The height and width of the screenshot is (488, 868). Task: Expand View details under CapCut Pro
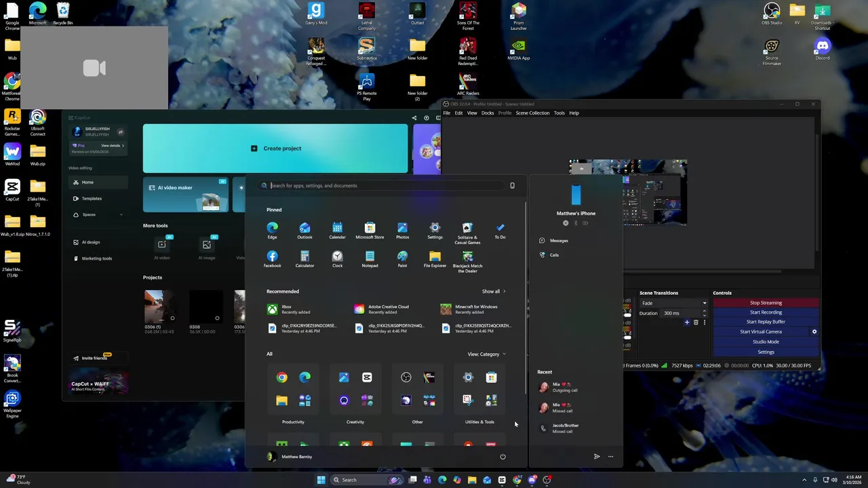pos(112,146)
